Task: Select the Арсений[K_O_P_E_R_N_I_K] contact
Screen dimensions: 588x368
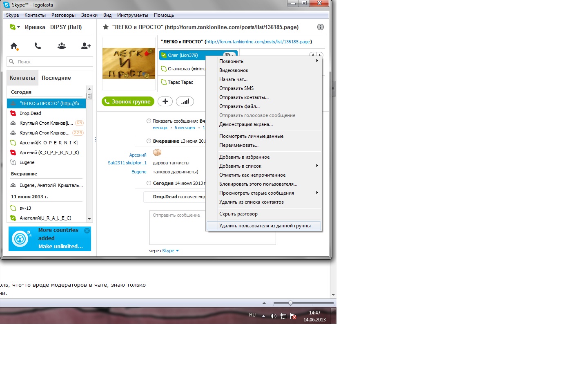Action: click(x=47, y=143)
